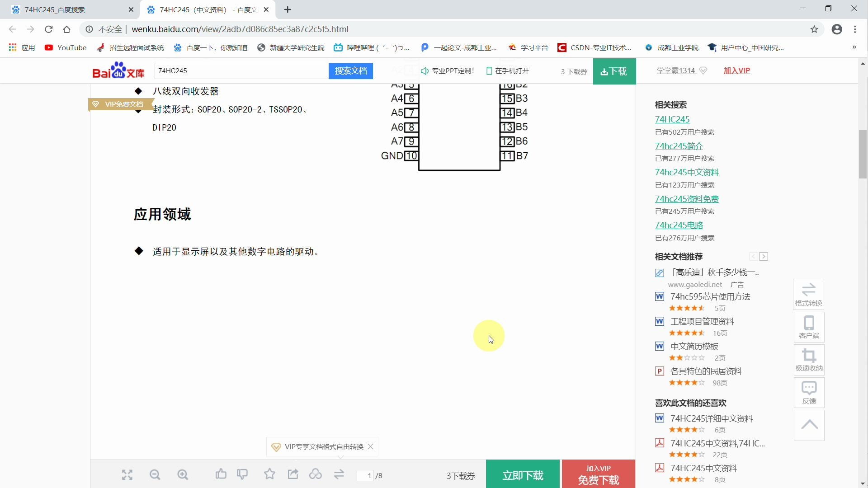
Task: Click the back-to-top arrow button
Action: tap(809, 425)
